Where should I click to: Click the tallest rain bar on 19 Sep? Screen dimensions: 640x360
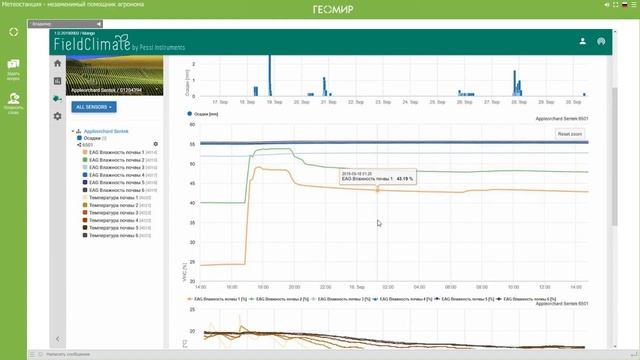[270, 76]
